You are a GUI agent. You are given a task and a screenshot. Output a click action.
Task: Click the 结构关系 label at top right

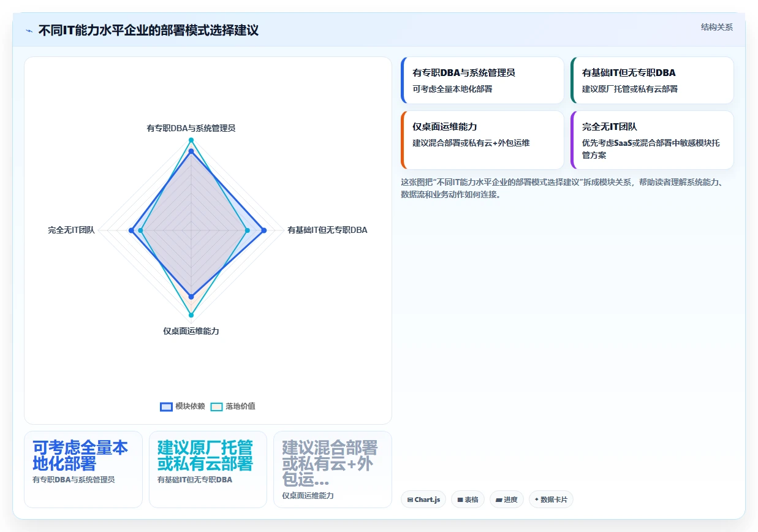[x=716, y=27]
